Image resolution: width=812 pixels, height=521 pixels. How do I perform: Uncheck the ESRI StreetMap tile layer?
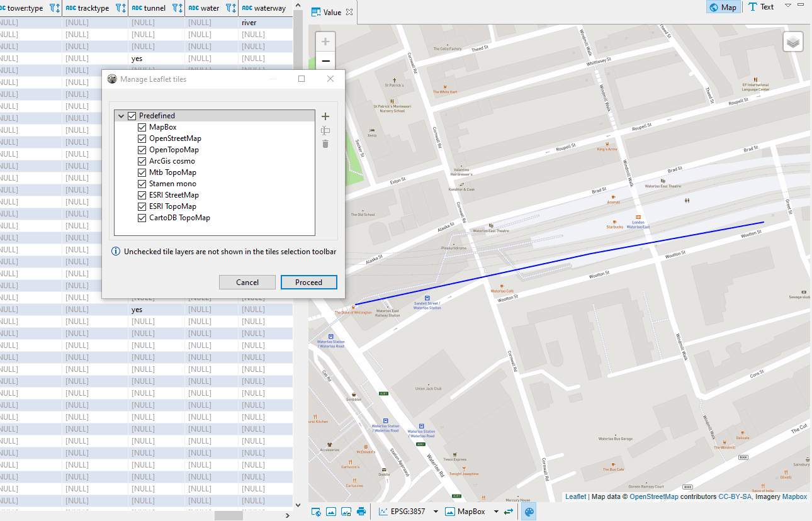tap(142, 195)
